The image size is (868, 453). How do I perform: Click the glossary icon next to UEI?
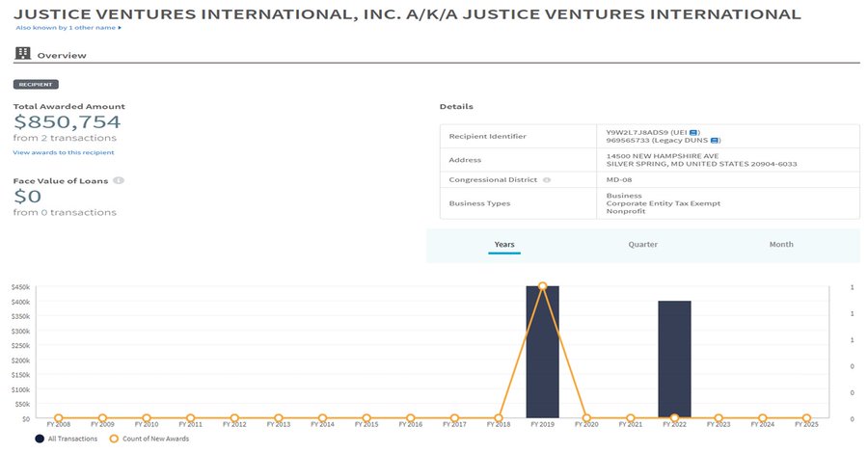coord(693,131)
